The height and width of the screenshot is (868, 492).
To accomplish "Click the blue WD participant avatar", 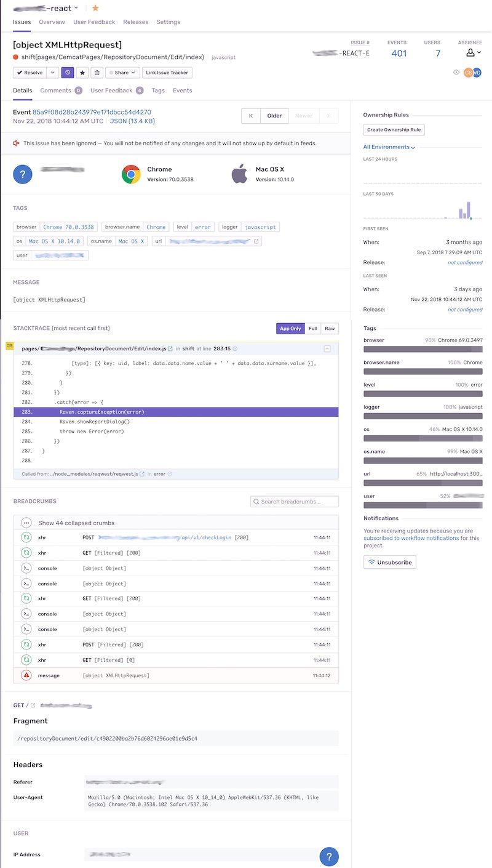I will 477,73.
